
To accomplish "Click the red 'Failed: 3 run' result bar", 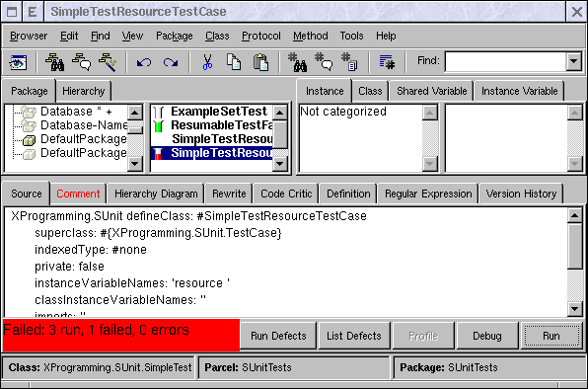I will pos(121,335).
